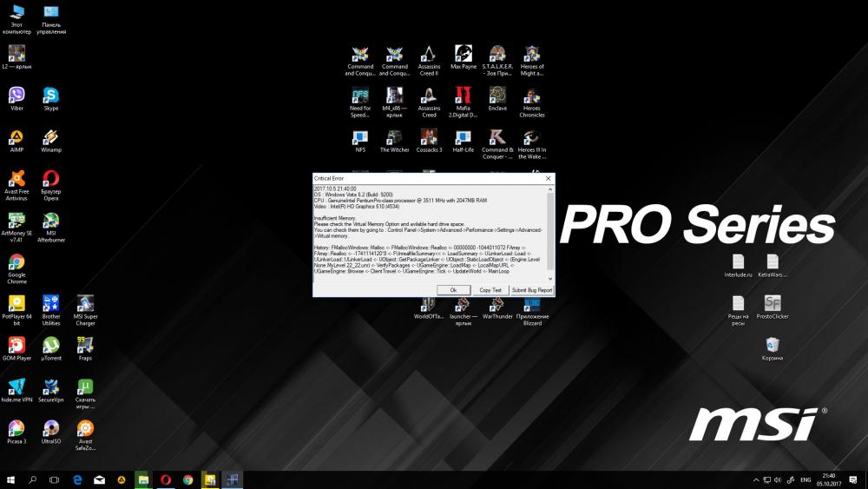Click the error log's scroll down arrow
The width and height of the screenshot is (868, 489).
point(549,279)
